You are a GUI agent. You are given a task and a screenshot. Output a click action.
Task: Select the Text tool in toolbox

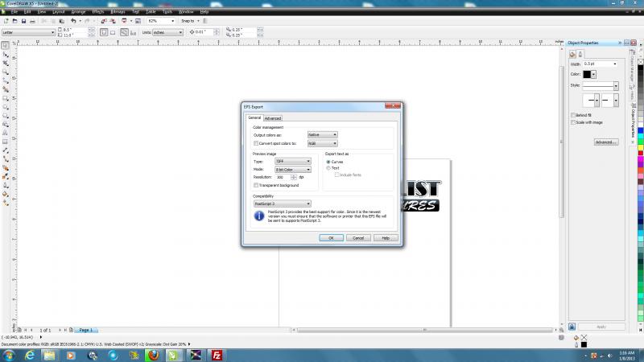click(x=6, y=133)
